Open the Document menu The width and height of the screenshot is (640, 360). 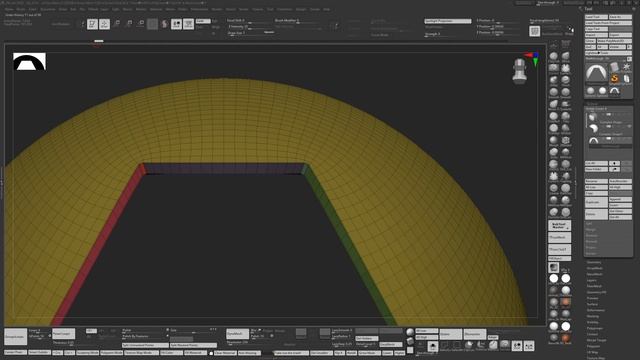pyautogui.click(x=48, y=9)
